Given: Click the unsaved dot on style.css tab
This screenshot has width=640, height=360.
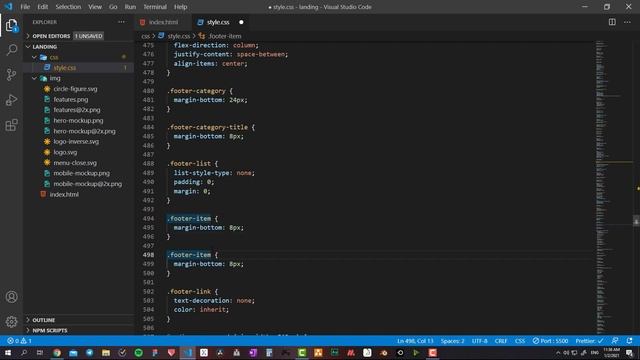Looking at the screenshot, I should tap(241, 22).
